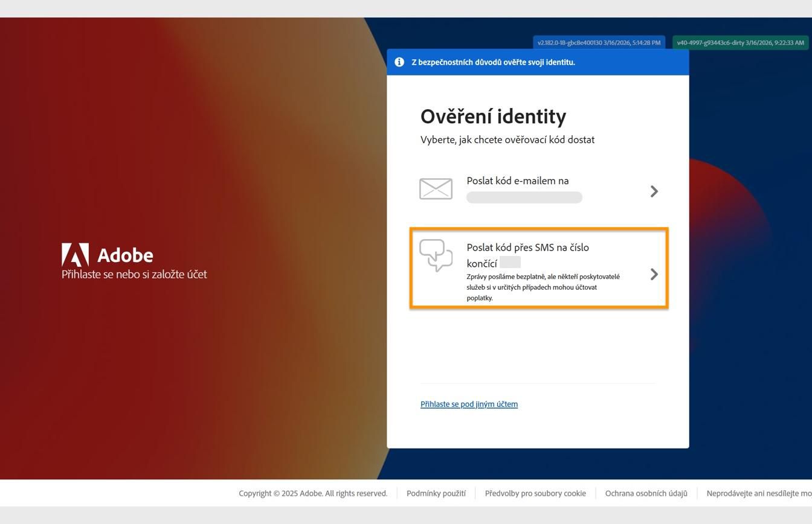This screenshot has width=812, height=524.
Task: Click the 'Ověření identity' heading
Action: tap(493, 116)
